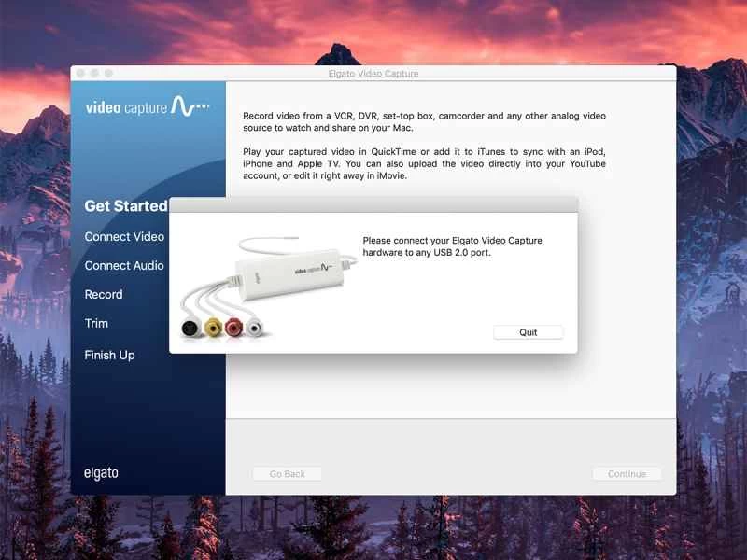
Task: Click the Continue button
Action: pos(627,473)
